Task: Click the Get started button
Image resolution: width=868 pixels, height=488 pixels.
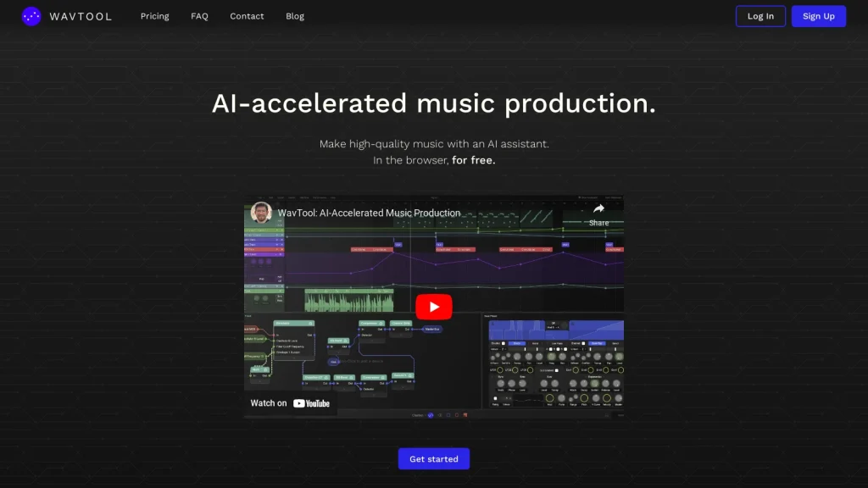Action: [434, 458]
